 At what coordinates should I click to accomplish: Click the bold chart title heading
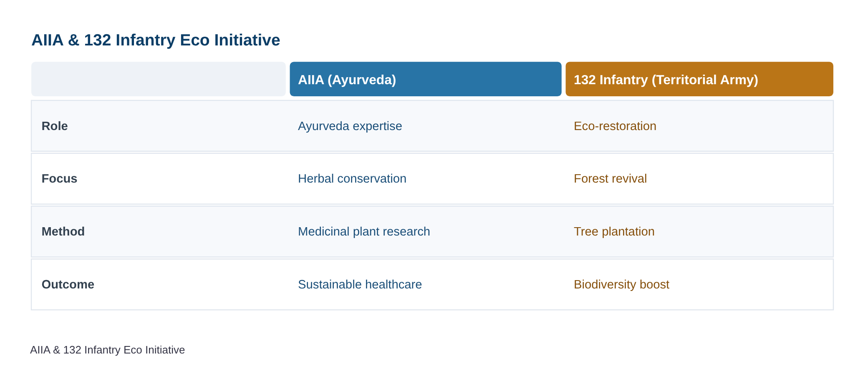click(156, 40)
